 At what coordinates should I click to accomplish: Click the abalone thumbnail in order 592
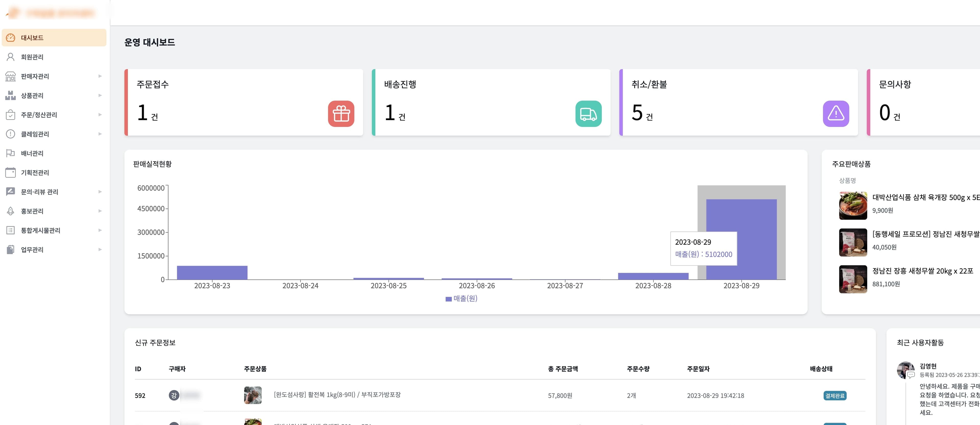[x=253, y=395]
